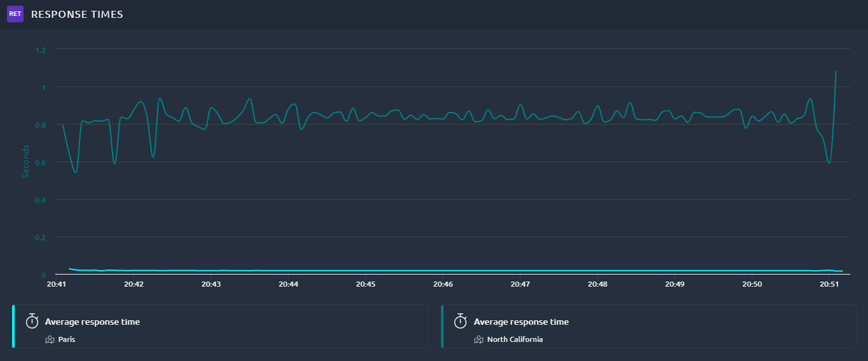Toggle the Paris average response time series
The image size is (868, 361).
220,326
